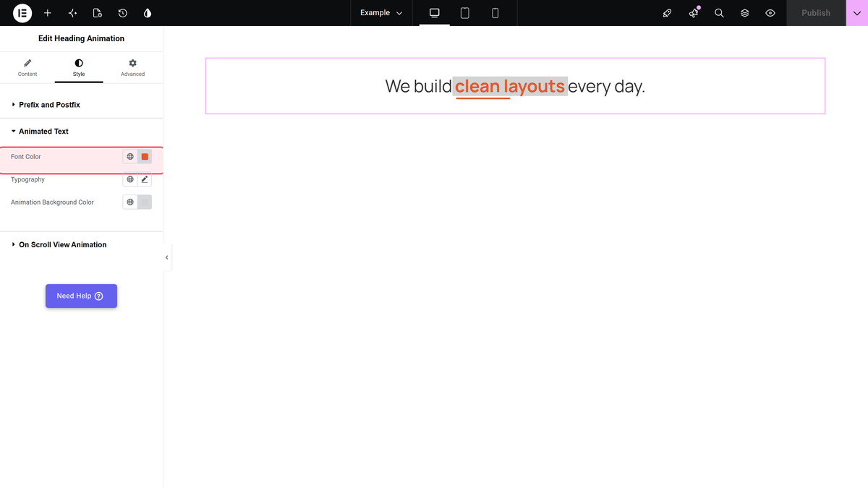Click the Need Help button
Image resolution: width=868 pixels, height=488 pixels.
click(81, 296)
